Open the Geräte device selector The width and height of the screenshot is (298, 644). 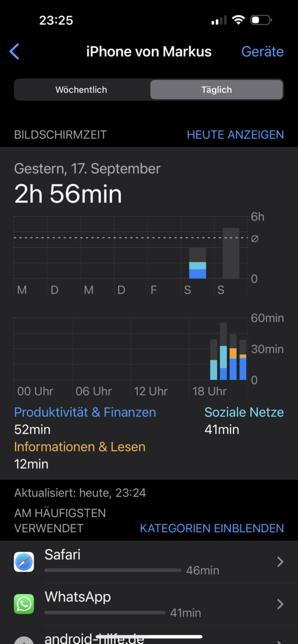click(x=263, y=52)
